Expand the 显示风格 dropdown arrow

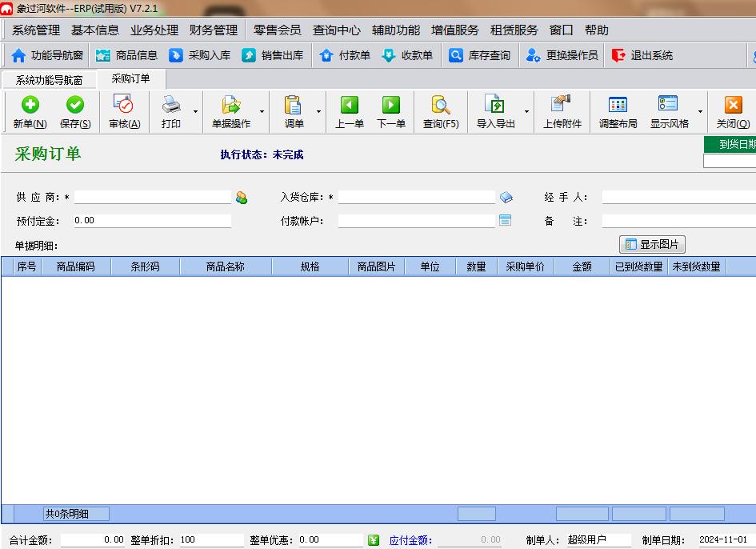click(700, 111)
